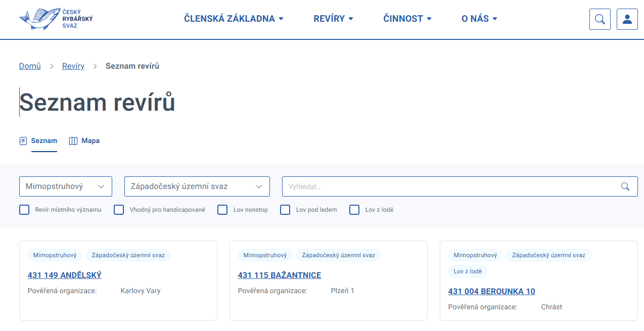Image resolution: width=644 pixels, height=331 pixels.
Task: Open the O nás menu
Action: [x=479, y=19]
